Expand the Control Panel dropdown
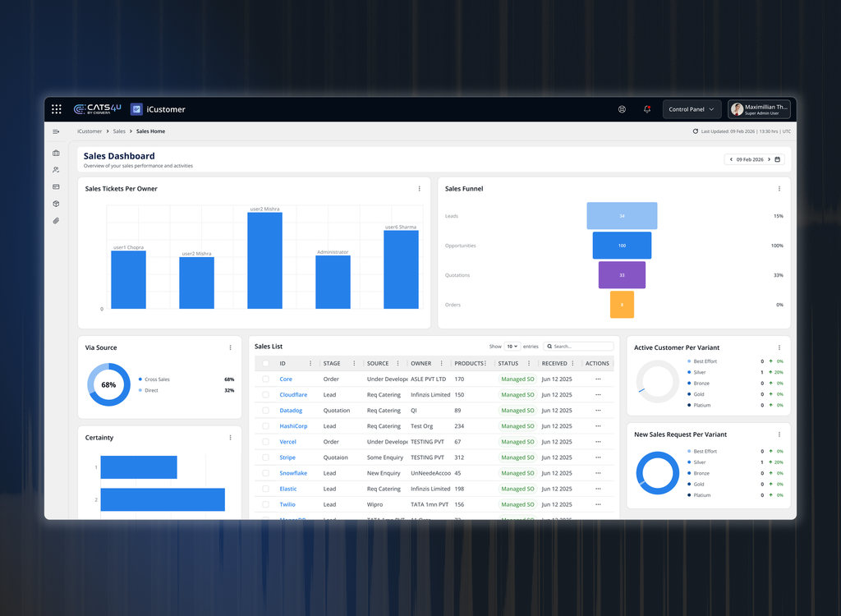 [x=692, y=109]
